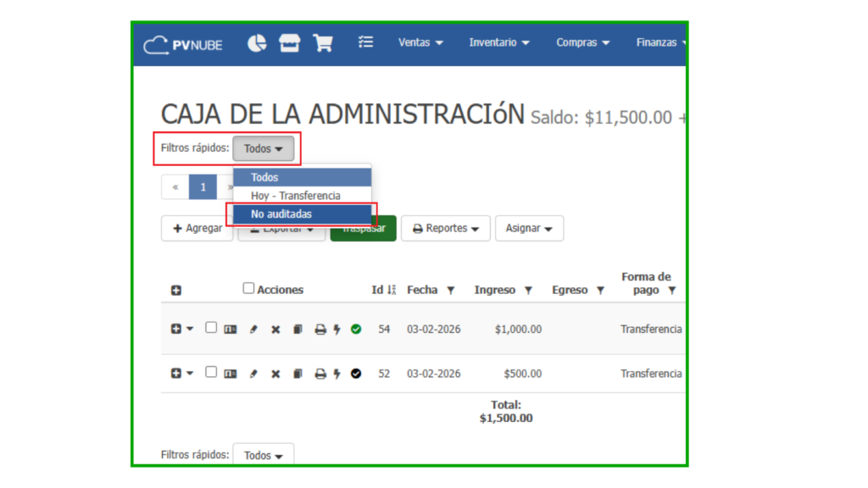The width and height of the screenshot is (868, 488).
Task: Tick the checkbox for record 52
Action: pos(211,372)
